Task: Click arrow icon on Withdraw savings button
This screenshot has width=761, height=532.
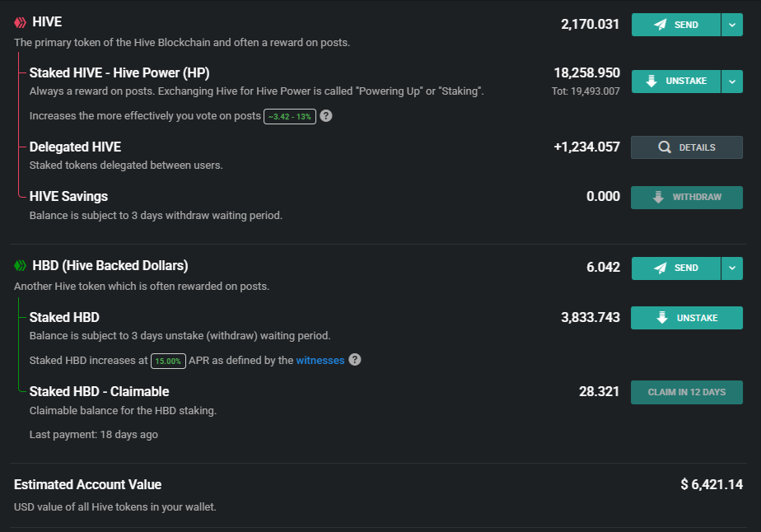Action: [x=658, y=198]
